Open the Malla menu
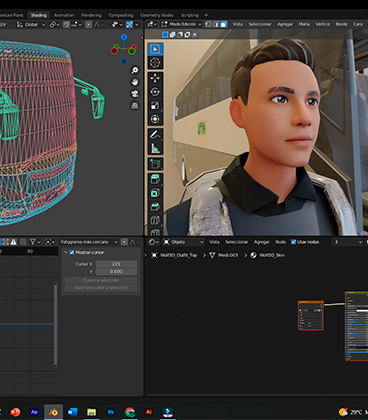The image size is (368, 420). tap(304, 24)
